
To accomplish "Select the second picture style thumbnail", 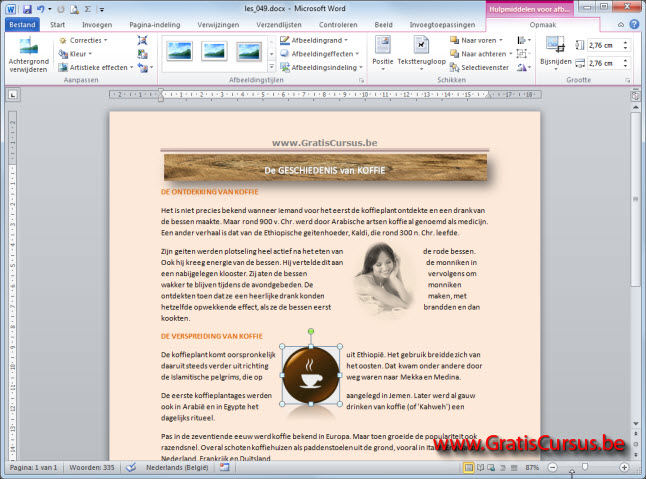I will click(x=214, y=52).
